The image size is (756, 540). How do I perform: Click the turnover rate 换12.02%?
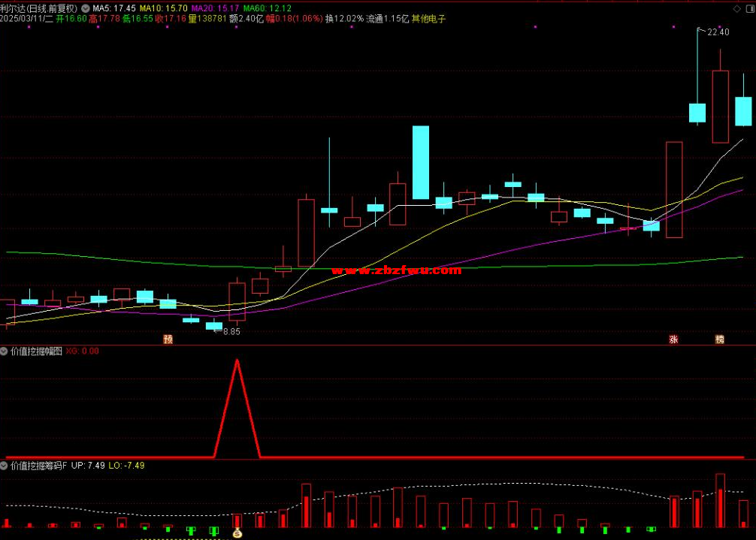coord(344,19)
